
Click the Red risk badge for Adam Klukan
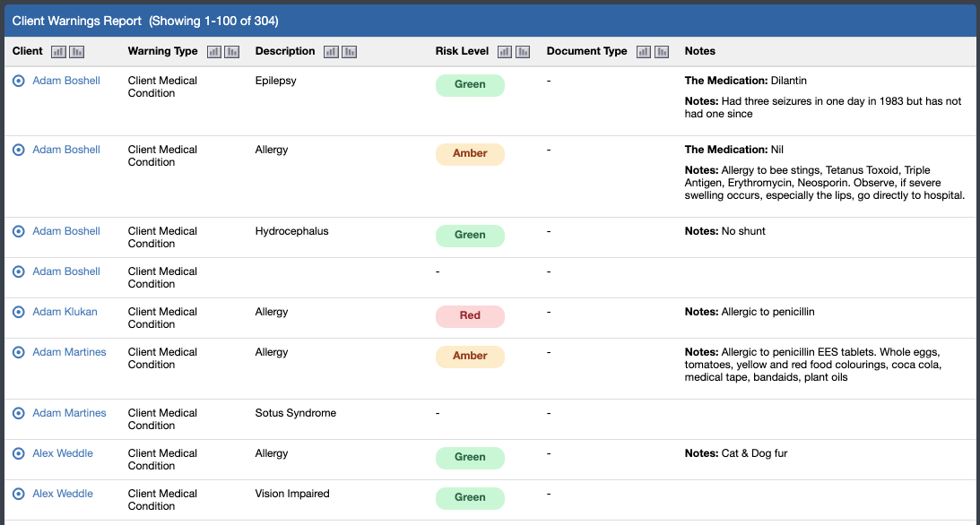[x=470, y=316]
